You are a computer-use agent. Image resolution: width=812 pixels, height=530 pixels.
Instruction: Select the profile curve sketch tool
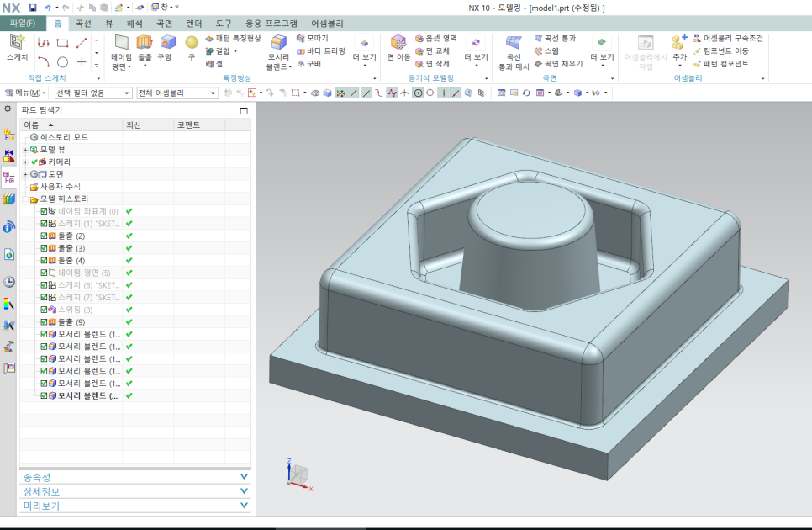coord(44,43)
